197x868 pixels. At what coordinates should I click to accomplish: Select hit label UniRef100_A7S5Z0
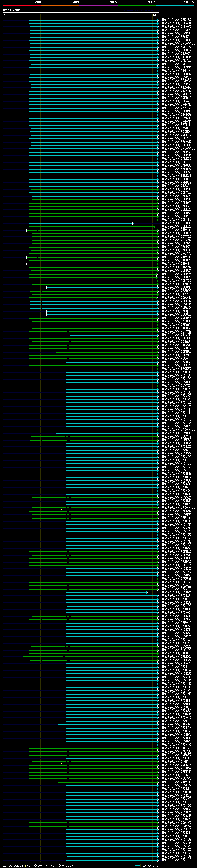177,497
